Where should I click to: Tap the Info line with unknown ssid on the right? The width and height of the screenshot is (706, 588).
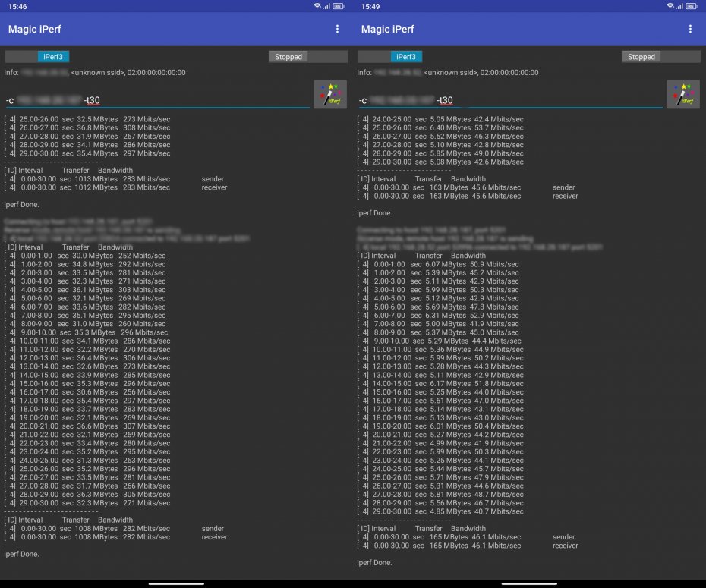click(448, 73)
